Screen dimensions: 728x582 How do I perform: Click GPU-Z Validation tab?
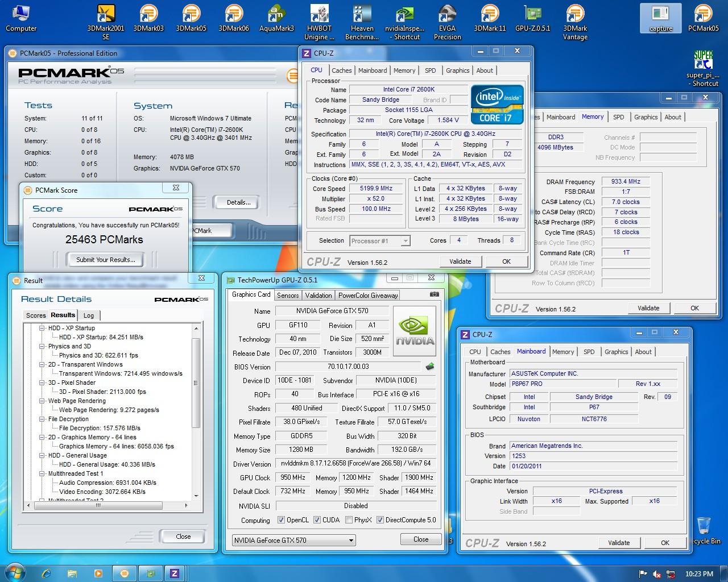click(318, 295)
